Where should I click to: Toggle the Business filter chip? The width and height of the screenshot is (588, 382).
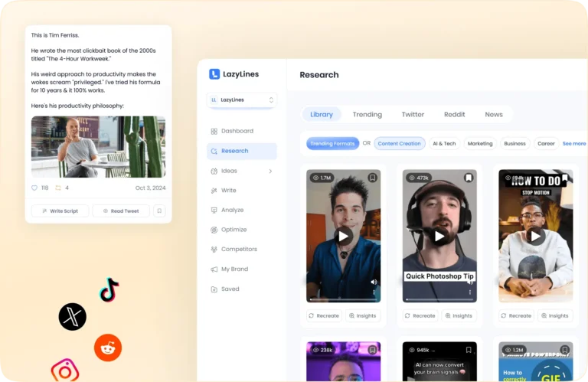coord(514,144)
